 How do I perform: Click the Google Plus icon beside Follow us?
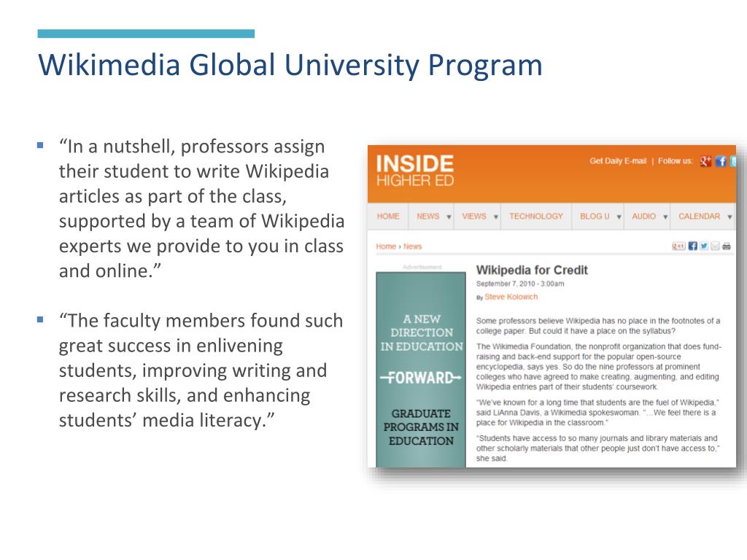[705, 161]
